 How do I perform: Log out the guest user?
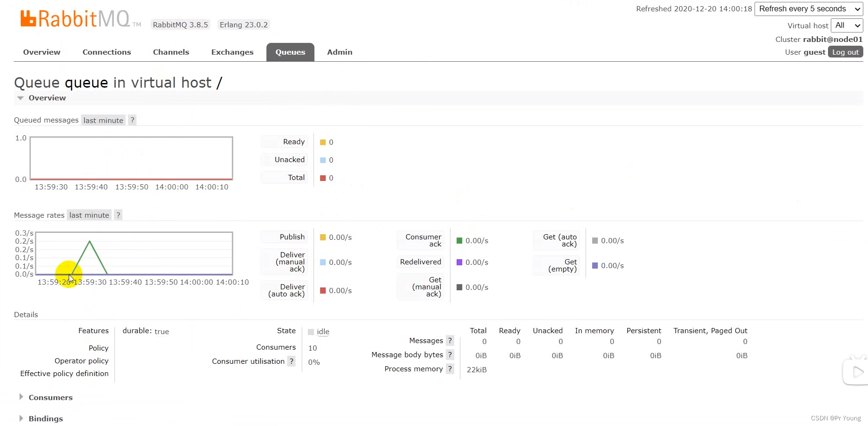coord(845,52)
